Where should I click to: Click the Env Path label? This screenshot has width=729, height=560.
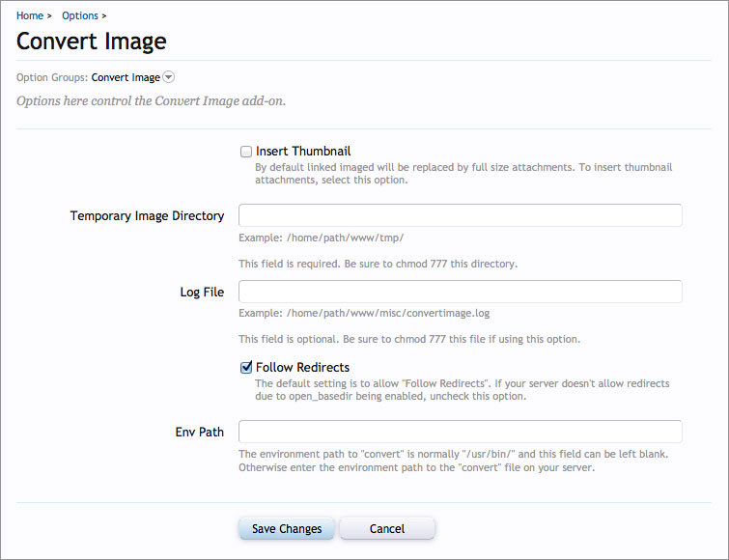tap(199, 433)
